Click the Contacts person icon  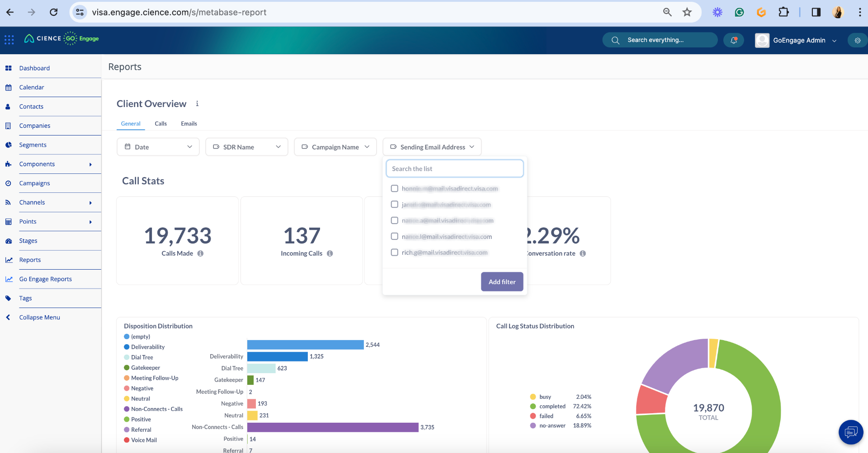tap(8, 107)
